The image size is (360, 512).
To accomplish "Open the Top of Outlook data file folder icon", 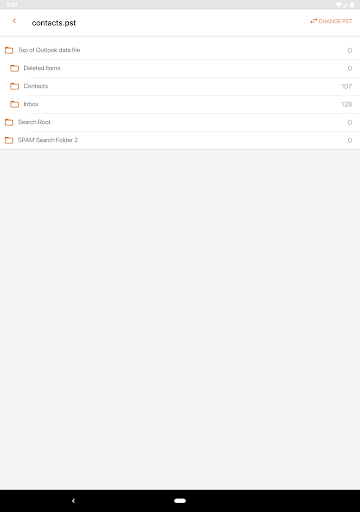I will pyautogui.click(x=9, y=50).
